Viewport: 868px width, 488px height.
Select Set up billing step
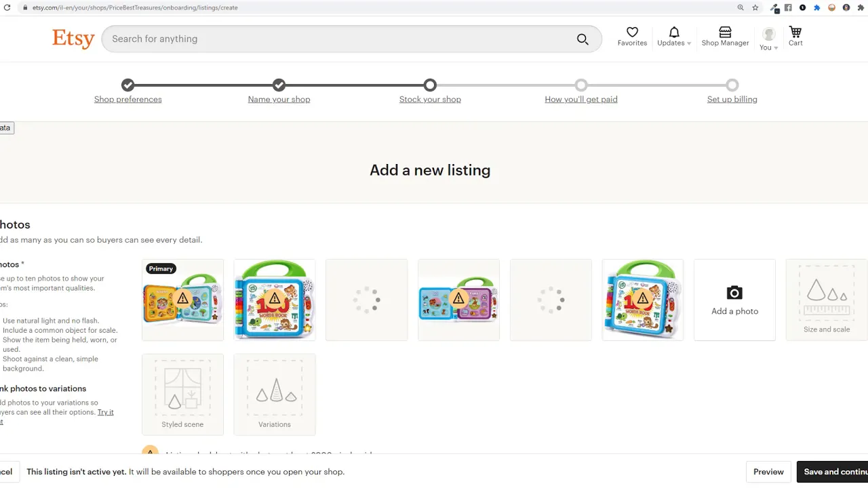click(x=732, y=99)
